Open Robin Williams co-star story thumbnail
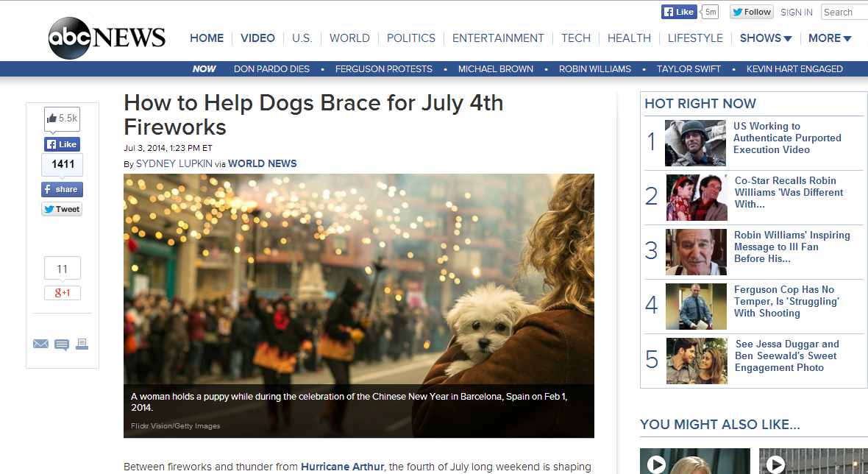868x474 pixels. (x=697, y=198)
